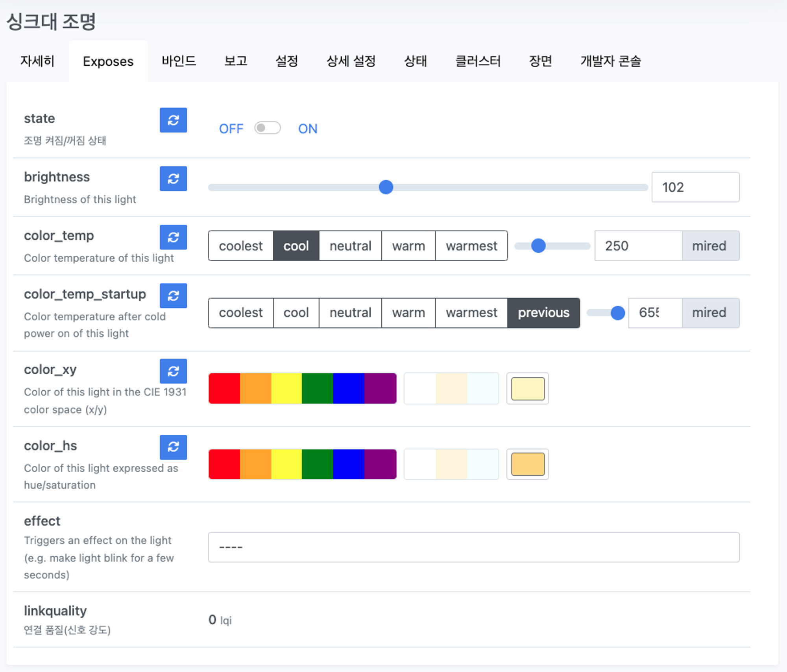Switch to the 바인드 tab
Screen dimensions: 787x672
(179, 61)
